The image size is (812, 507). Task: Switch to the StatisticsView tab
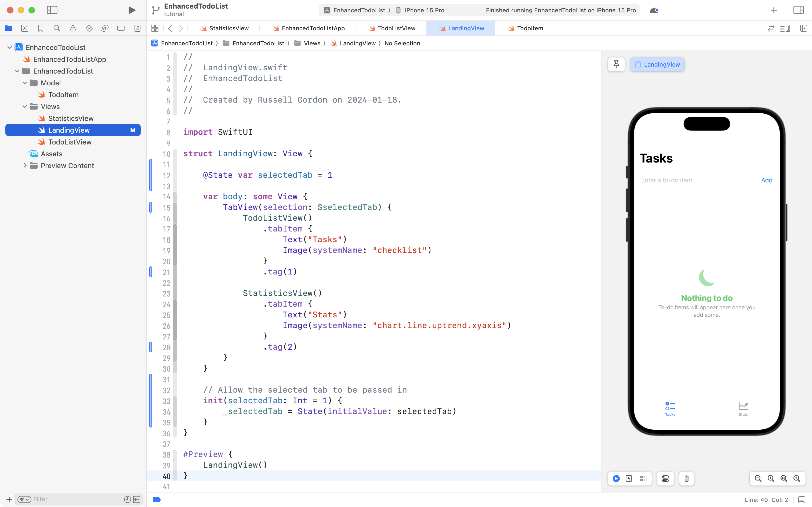point(228,28)
